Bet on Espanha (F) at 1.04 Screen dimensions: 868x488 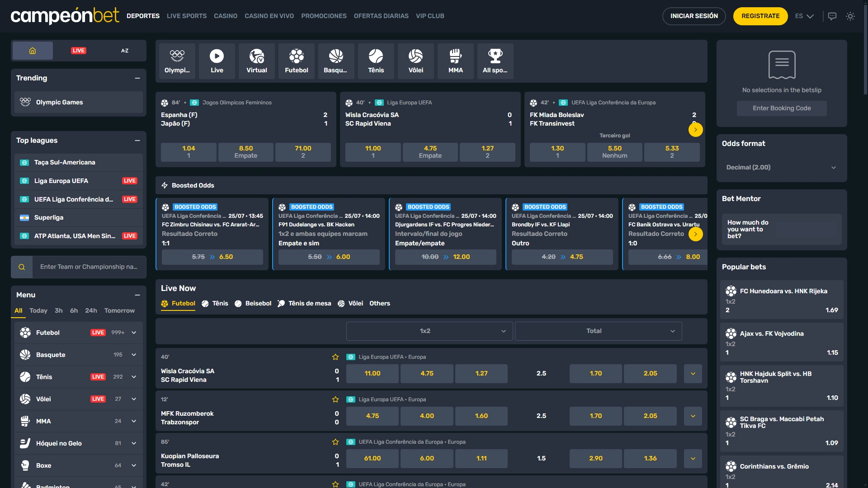coord(189,152)
